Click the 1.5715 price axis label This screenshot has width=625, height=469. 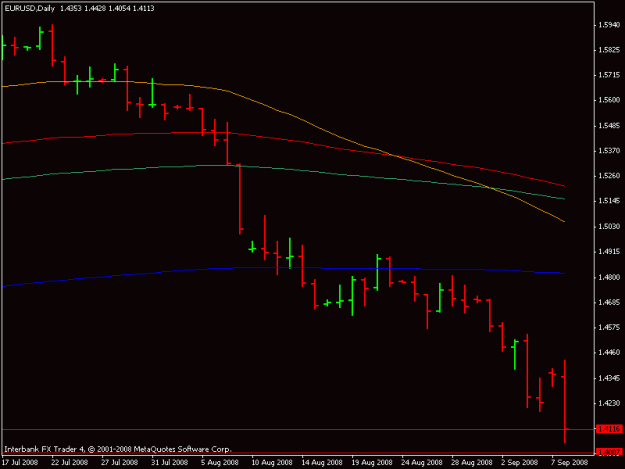(x=609, y=75)
